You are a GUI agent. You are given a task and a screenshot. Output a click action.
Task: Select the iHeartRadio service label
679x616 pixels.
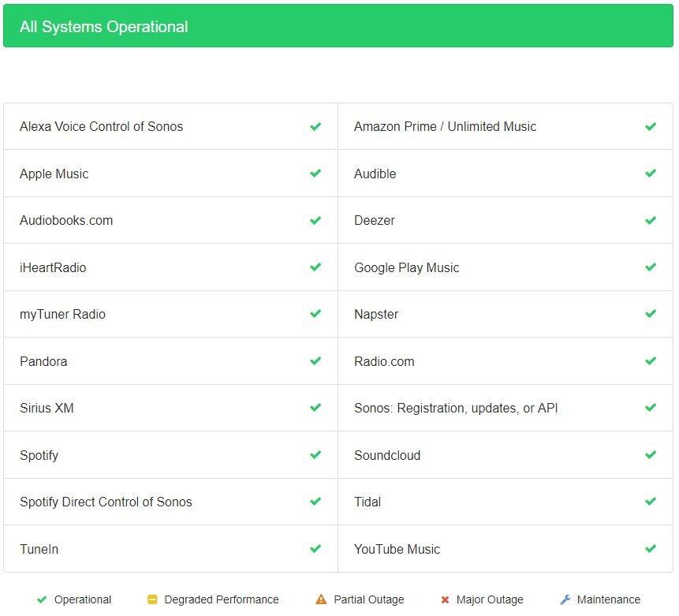click(x=53, y=267)
